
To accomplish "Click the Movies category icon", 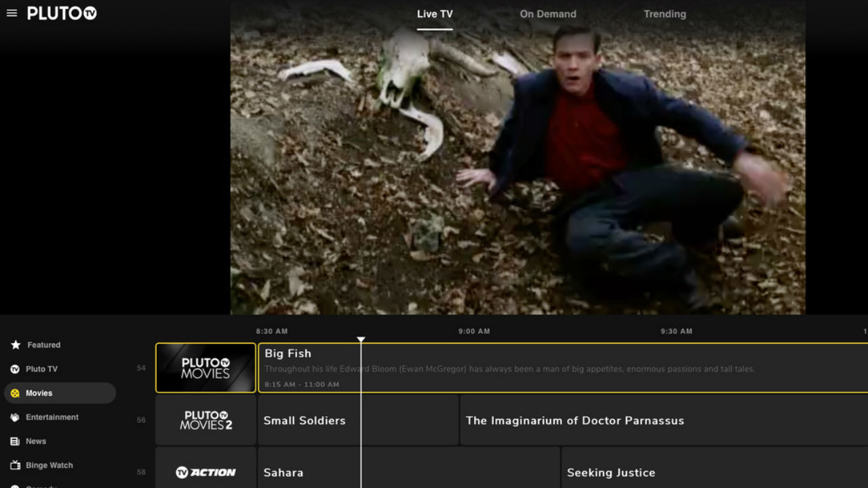I will [x=15, y=393].
